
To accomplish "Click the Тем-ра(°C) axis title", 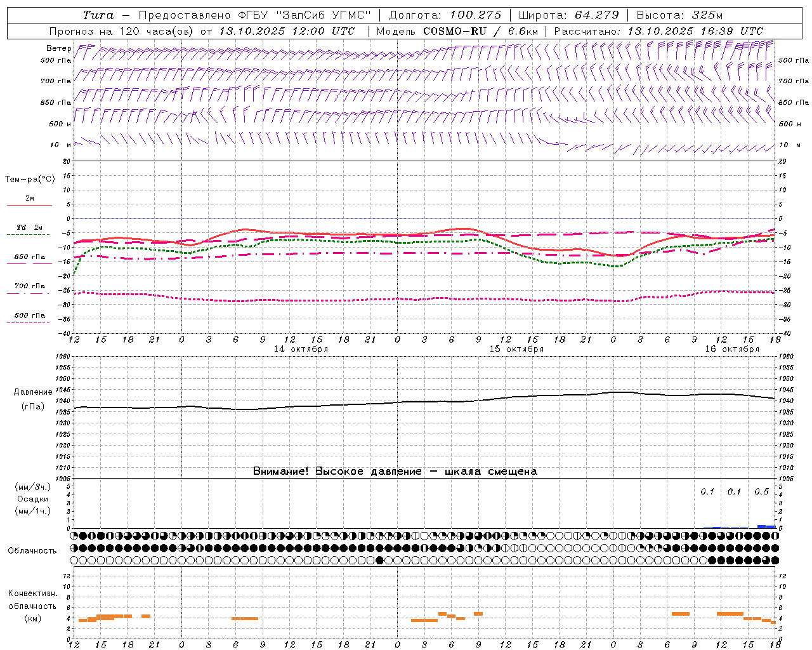I will pyautogui.click(x=30, y=180).
